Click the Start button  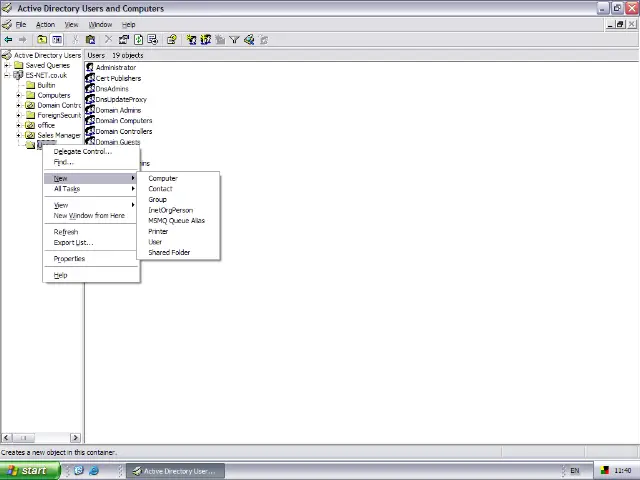(30, 471)
